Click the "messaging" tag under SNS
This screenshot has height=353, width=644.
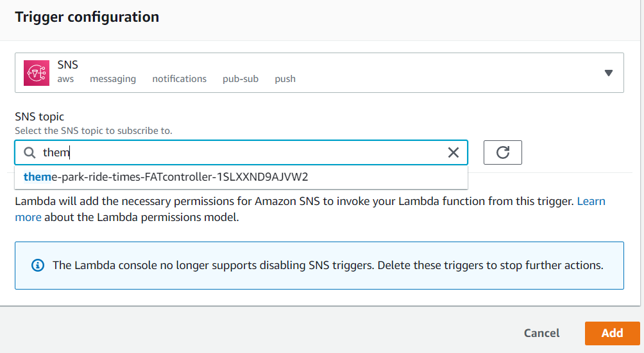(x=113, y=79)
